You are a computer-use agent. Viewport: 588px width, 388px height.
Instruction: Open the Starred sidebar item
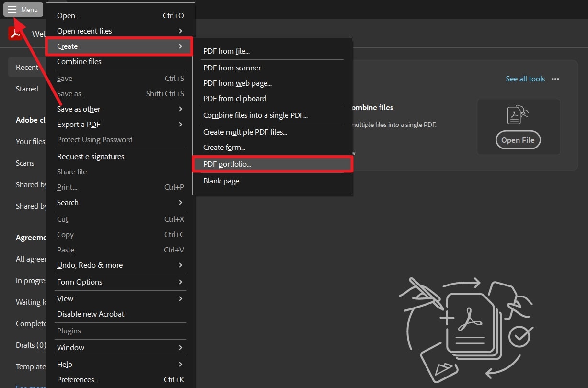[x=27, y=89]
